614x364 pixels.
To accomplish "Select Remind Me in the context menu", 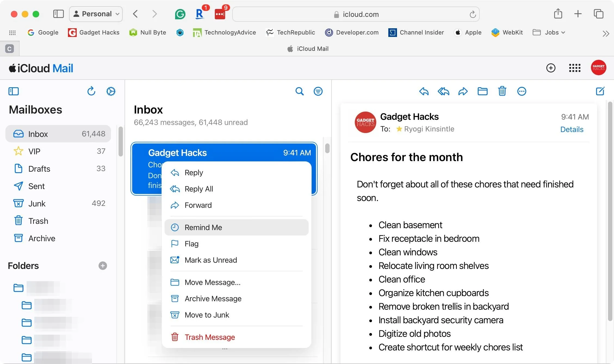I will pos(236,227).
